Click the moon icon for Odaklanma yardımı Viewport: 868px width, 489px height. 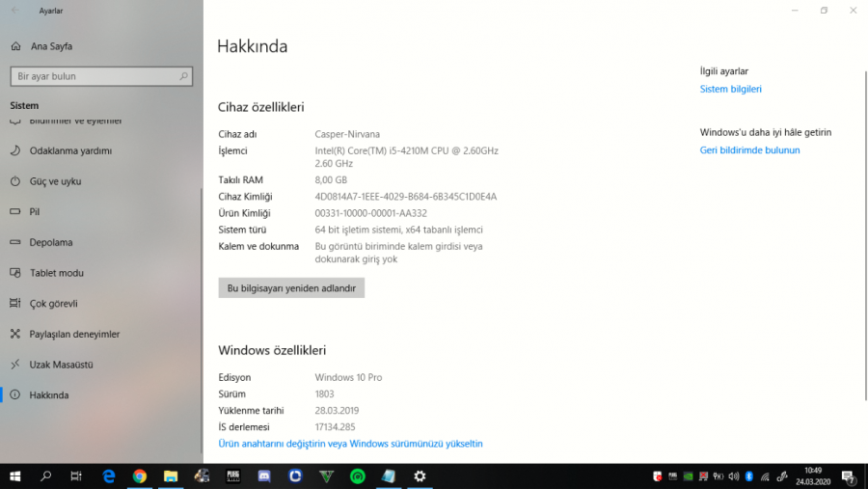pyautogui.click(x=15, y=150)
